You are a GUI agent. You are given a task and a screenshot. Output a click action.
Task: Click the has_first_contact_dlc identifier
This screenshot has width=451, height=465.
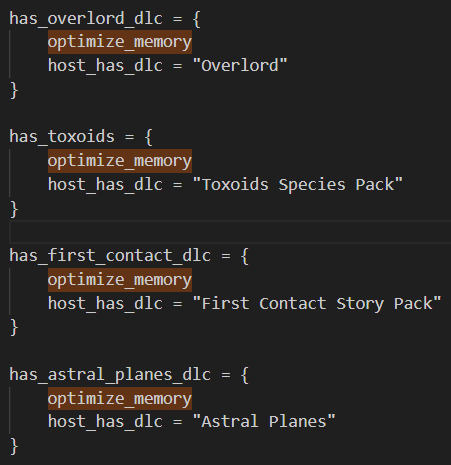click(110, 256)
